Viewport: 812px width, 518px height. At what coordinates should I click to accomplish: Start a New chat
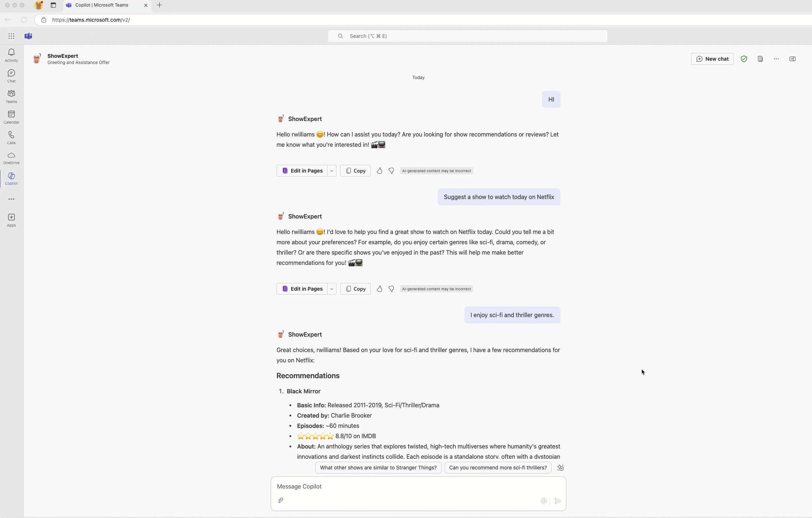pos(712,59)
